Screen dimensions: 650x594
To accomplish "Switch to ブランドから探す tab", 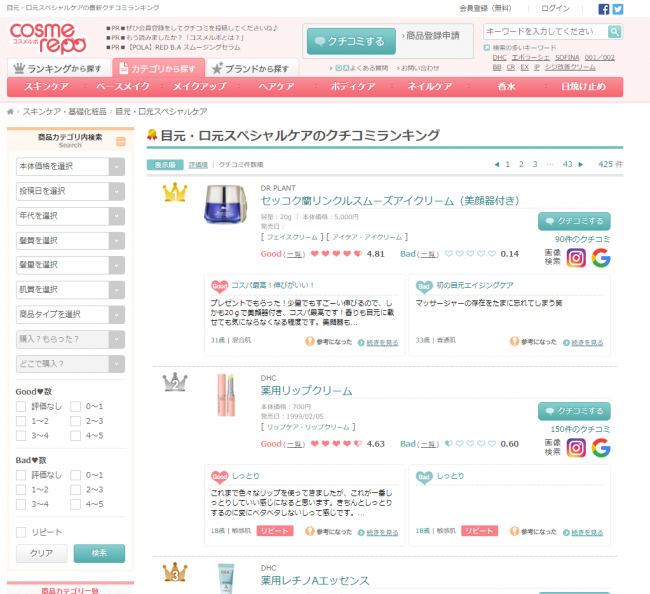I will click(x=252, y=68).
